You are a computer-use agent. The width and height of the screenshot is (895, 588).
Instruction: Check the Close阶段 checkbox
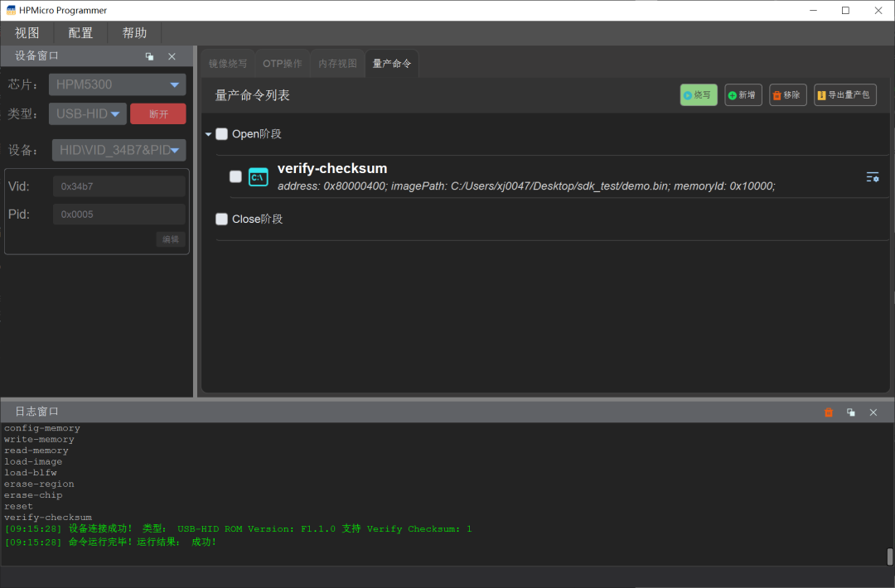point(221,219)
